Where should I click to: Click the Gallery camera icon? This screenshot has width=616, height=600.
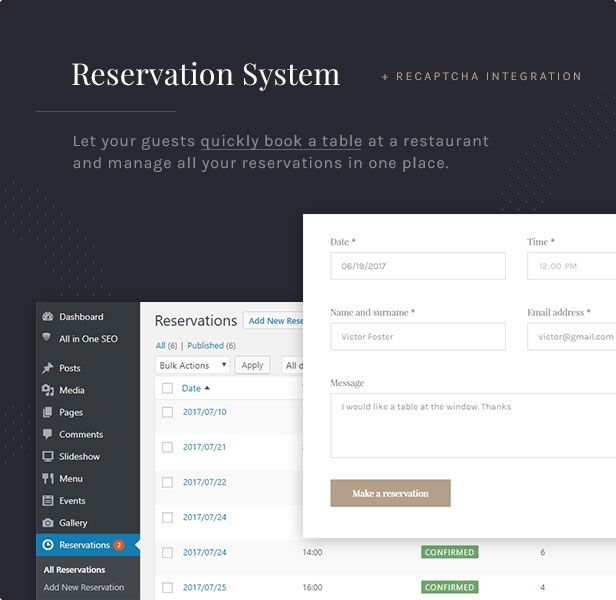pyautogui.click(x=48, y=522)
